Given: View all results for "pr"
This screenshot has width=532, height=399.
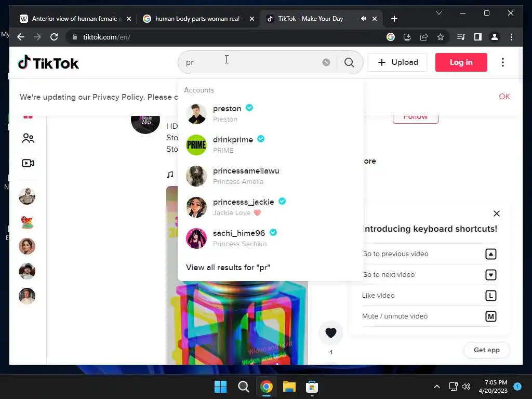Looking at the screenshot, I should pos(228,268).
